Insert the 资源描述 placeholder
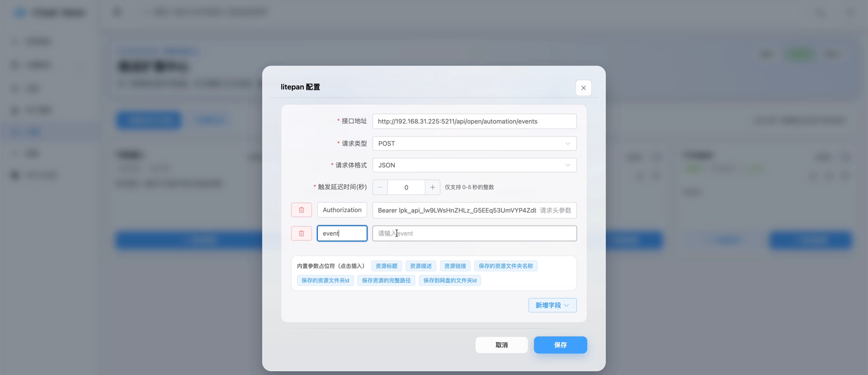Image resolution: width=868 pixels, height=375 pixels. tap(420, 266)
